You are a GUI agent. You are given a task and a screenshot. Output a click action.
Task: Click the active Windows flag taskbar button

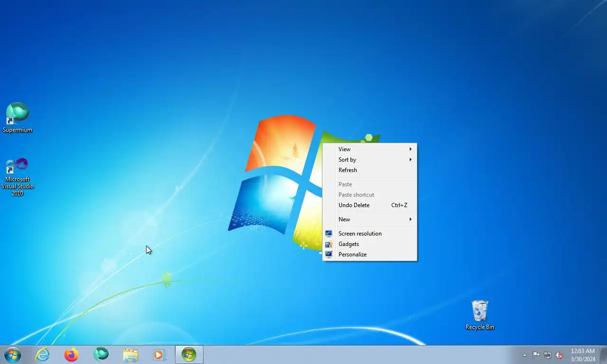(189, 355)
